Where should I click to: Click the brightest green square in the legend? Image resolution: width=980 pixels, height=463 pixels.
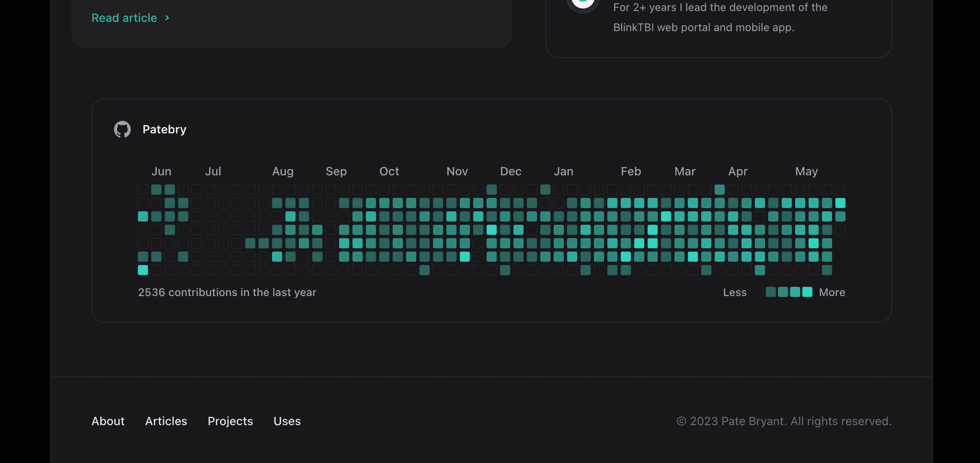click(x=807, y=292)
